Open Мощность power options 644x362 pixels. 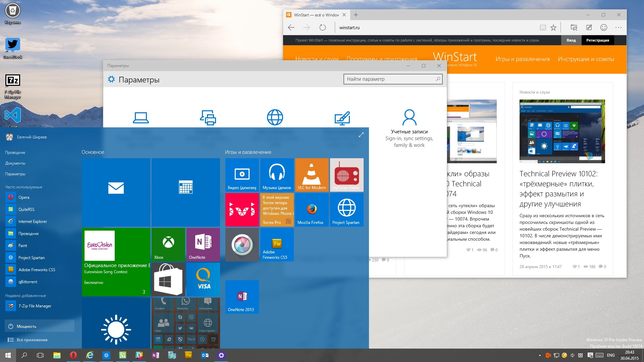tap(40, 326)
